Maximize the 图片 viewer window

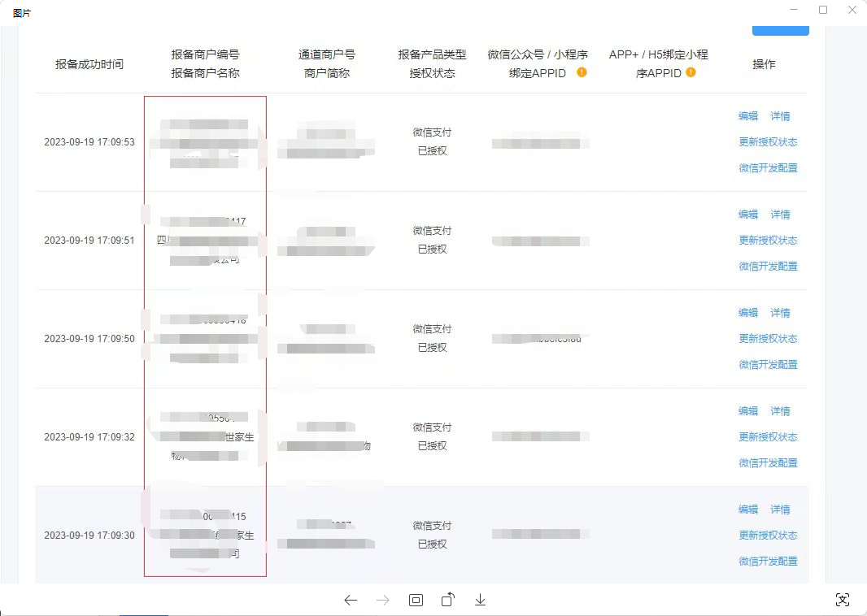coord(823,10)
